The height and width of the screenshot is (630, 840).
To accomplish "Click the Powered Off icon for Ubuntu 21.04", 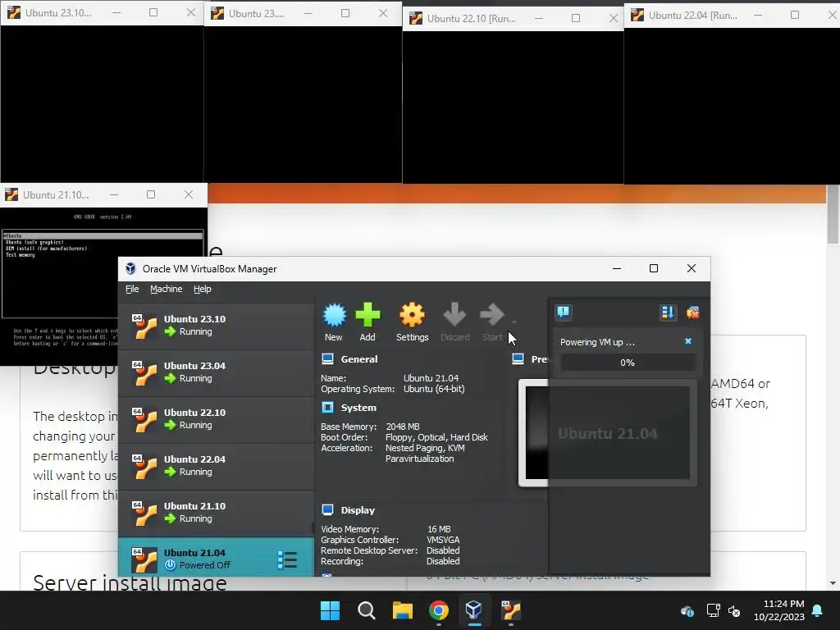I will click(171, 564).
